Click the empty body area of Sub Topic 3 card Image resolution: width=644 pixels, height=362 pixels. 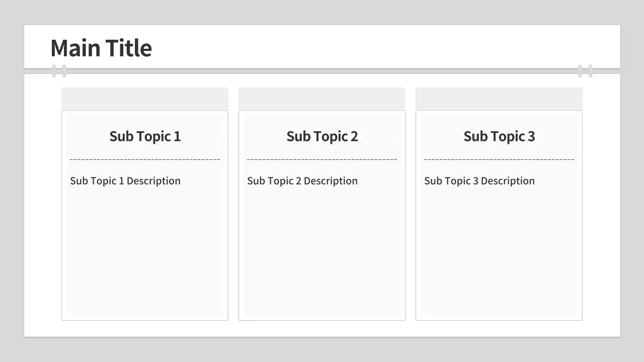click(499, 251)
